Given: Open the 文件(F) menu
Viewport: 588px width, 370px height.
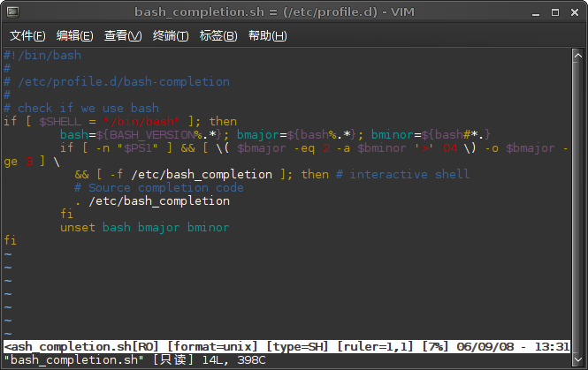Looking at the screenshot, I should coord(27,36).
